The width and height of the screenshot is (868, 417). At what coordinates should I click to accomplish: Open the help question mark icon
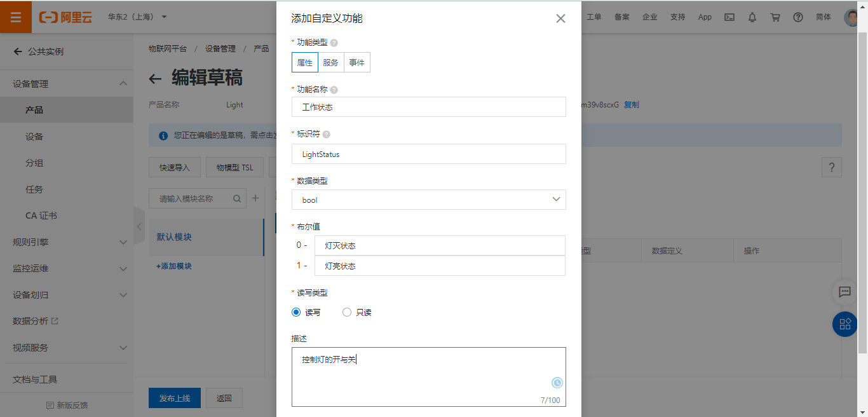point(798,17)
